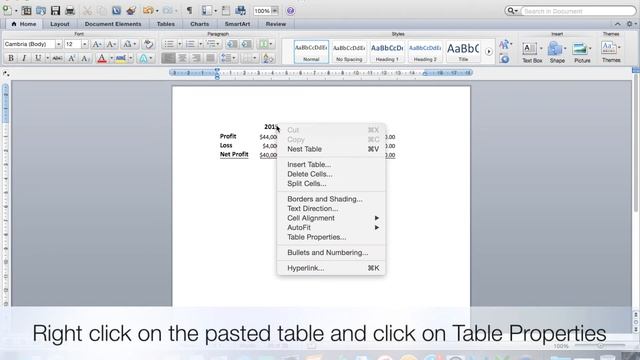Switch to the Tables ribbon tab
The height and width of the screenshot is (360, 640).
pos(166,24)
